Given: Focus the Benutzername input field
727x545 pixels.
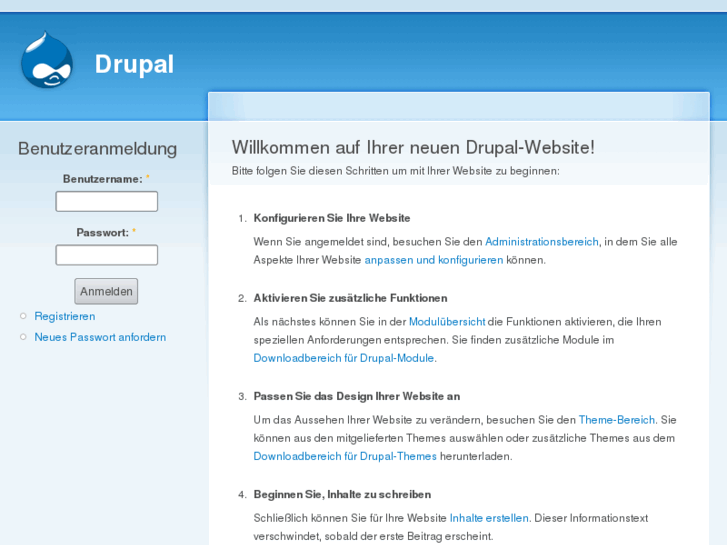Looking at the screenshot, I should click(x=107, y=201).
